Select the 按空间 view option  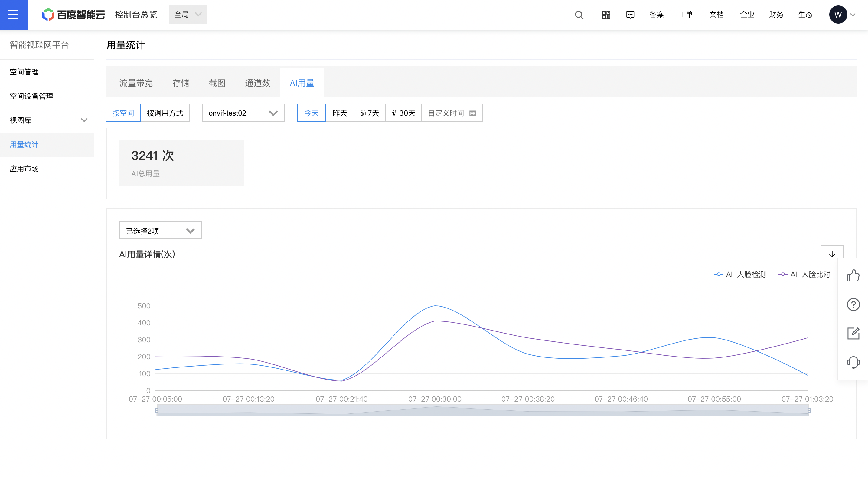(123, 113)
